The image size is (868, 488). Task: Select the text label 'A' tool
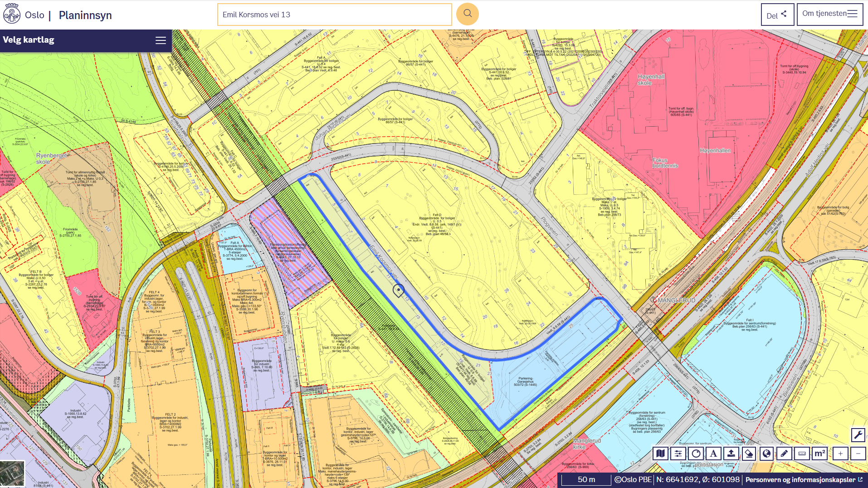713,453
